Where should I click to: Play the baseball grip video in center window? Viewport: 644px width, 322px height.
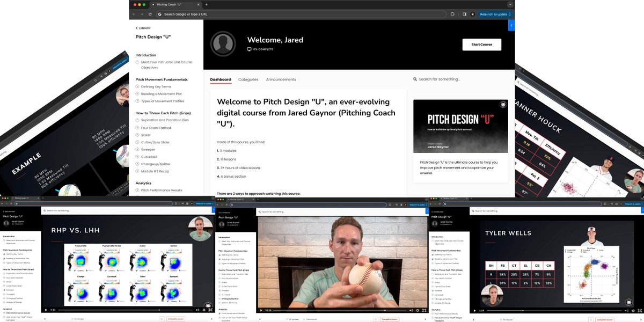(x=261, y=310)
